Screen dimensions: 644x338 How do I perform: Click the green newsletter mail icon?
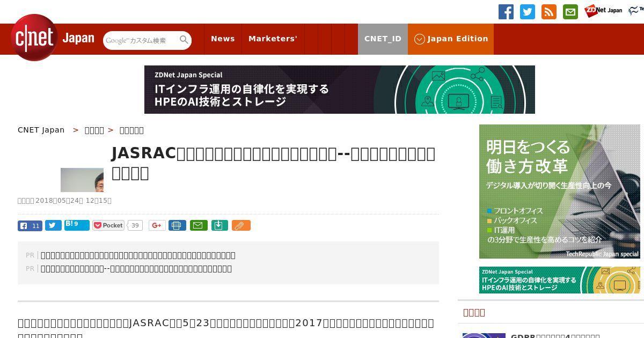pyautogui.click(x=570, y=12)
